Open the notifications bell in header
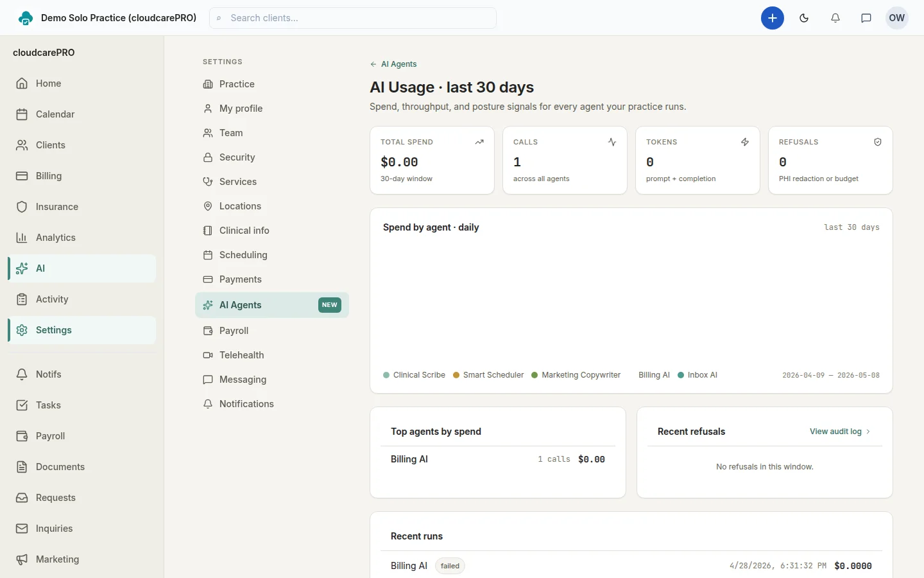This screenshot has height=578, width=924. [x=835, y=18]
